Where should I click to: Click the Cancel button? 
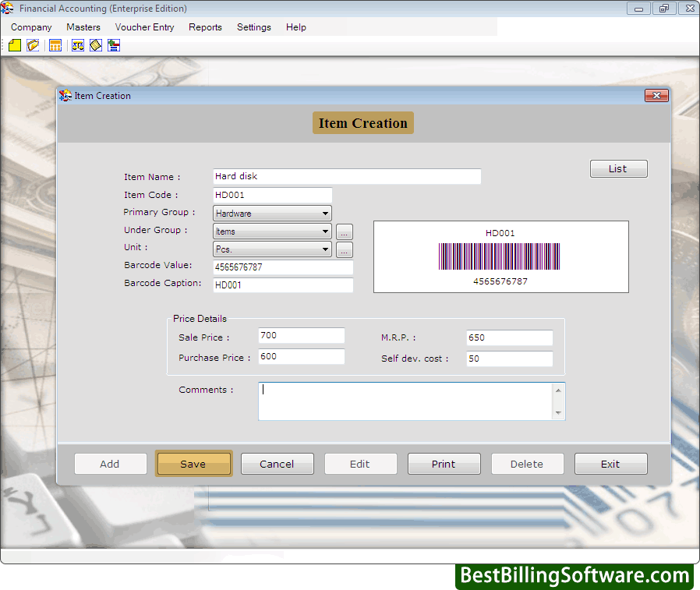point(277,464)
